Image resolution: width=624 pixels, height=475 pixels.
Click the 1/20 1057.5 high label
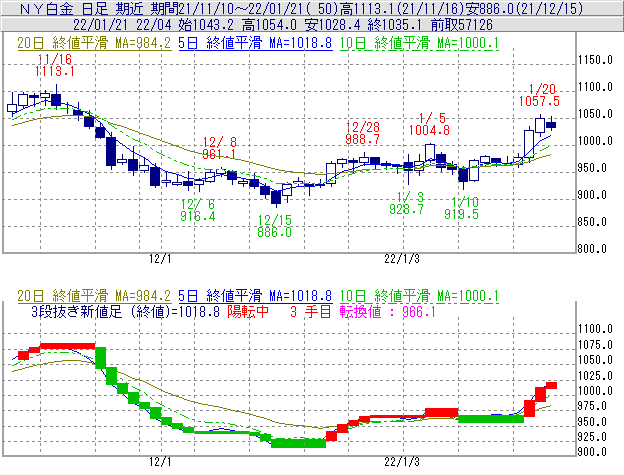coord(539,95)
